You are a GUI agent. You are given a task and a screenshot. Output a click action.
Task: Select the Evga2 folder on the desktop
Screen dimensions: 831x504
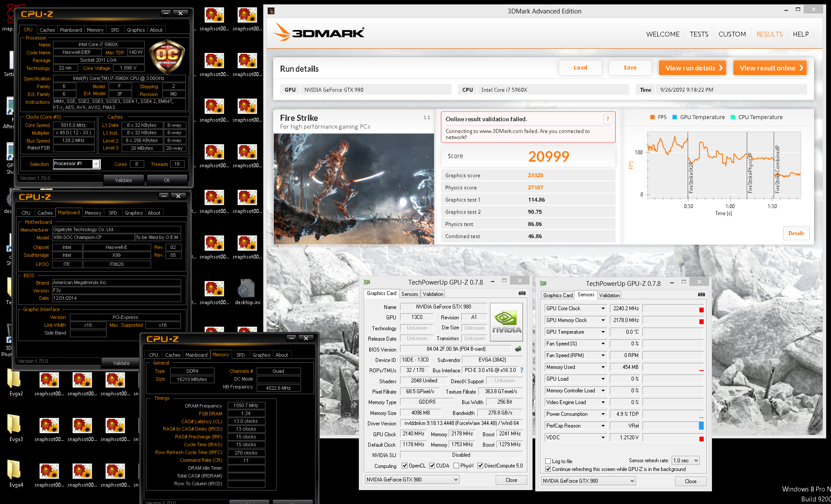(15, 383)
